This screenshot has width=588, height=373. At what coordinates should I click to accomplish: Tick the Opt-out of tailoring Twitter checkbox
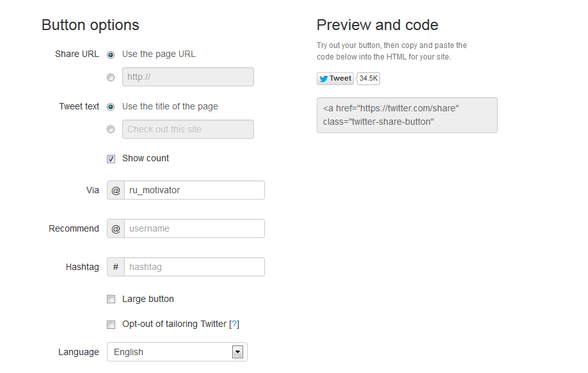[111, 324]
